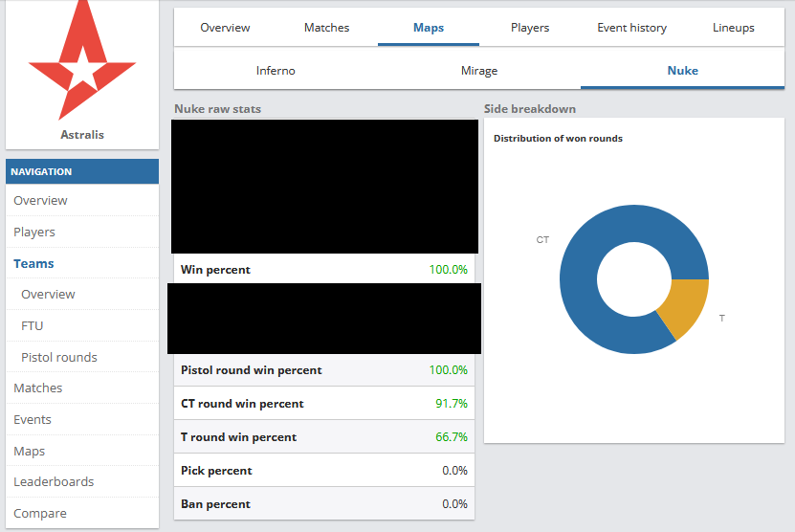Go to Events in the sidebar
The height and width of the screenshot is (532, 795).
[x=33, y=420]
